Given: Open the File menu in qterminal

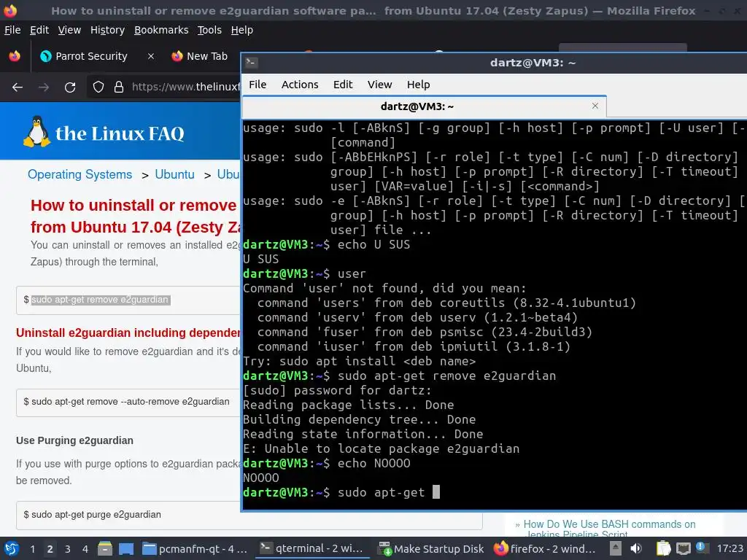Looking at the screenshot, I should pyautogui.click(x=258, y=85).
